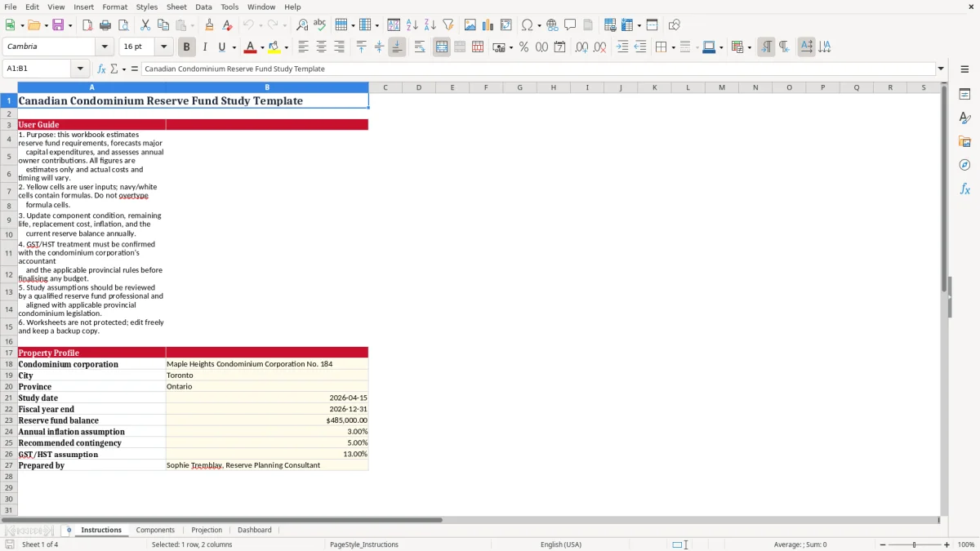Screen dimensions: 980x551
Task: Click the 100% zoom level indicator
Action: tap(966, 544)
